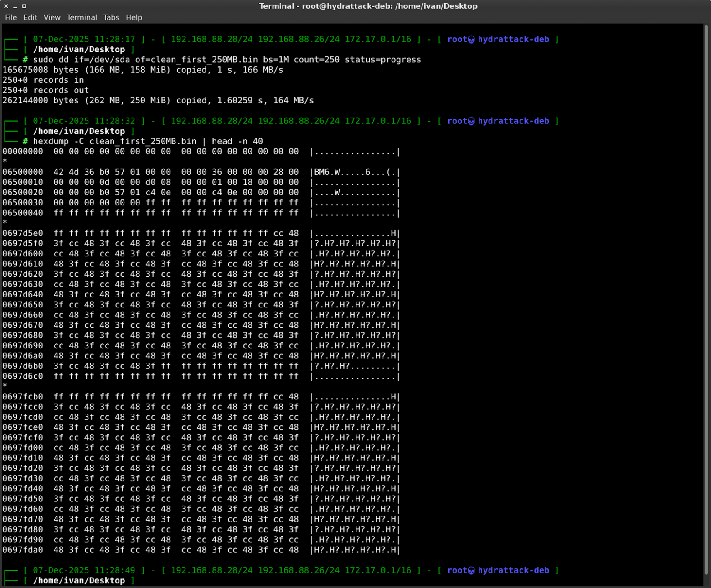This screenshot has height=588, width=711.
Task: Click the hex offset '0697d5f0'
Action: [23, 243]
